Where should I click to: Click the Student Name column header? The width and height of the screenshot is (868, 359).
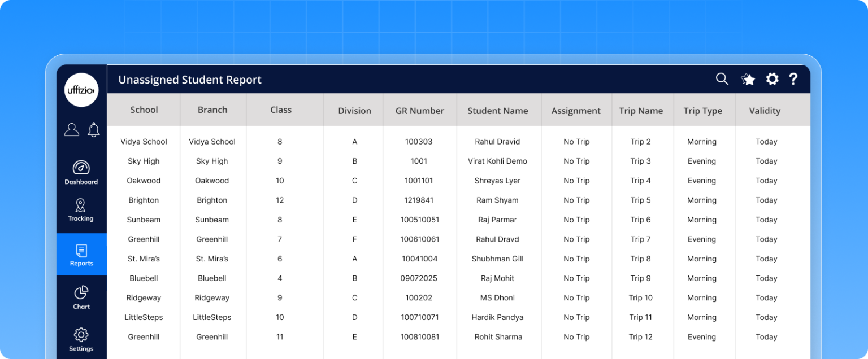point(497,111)
